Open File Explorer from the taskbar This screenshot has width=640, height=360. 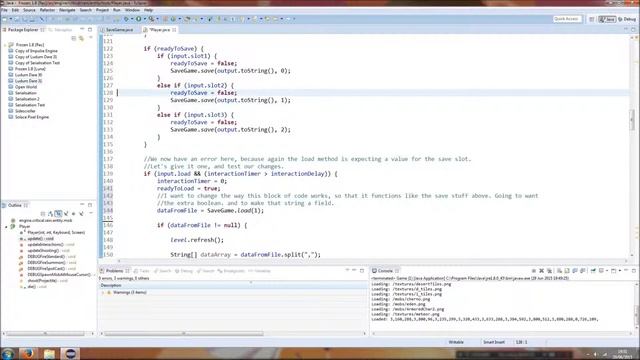[x=49, y=353]
